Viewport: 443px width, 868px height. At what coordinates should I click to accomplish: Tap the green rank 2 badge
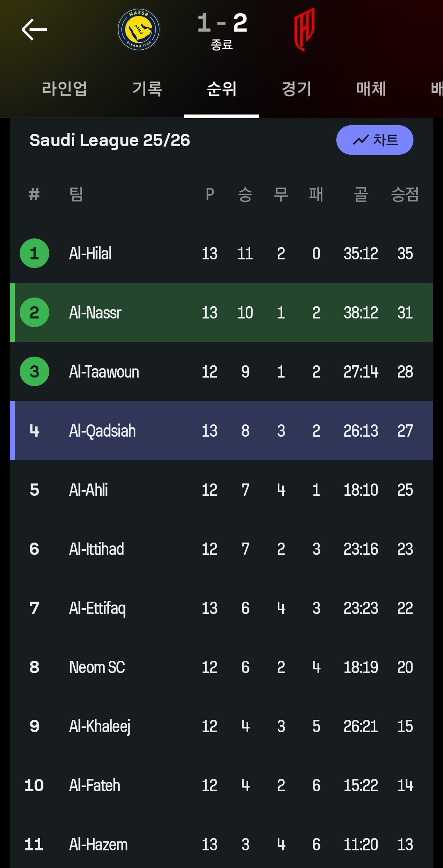tap(34, 312)
